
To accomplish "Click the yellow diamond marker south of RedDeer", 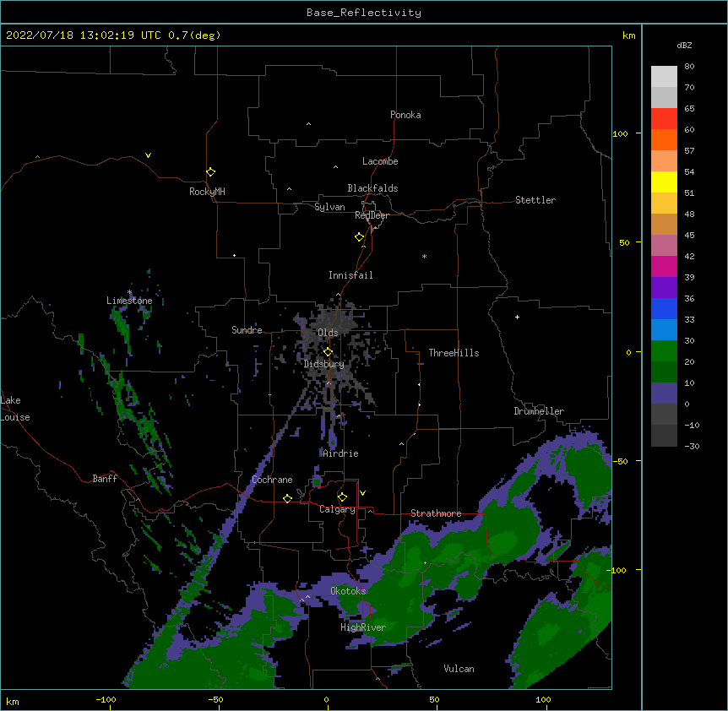I will pos(360,237).
